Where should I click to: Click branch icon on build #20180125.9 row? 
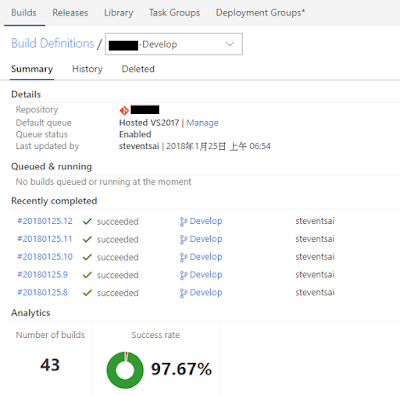pos(183,275)
